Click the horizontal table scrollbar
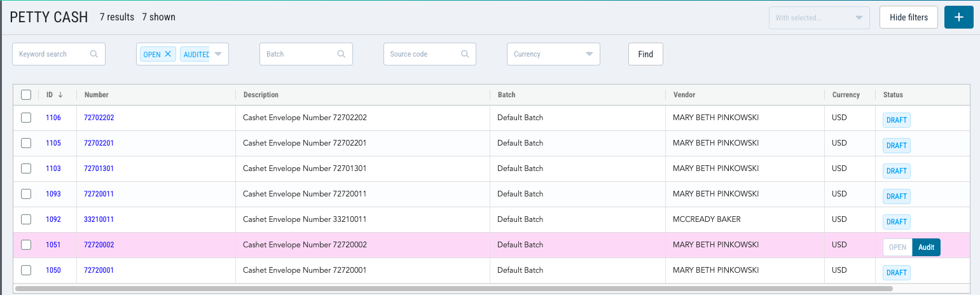Image resolution: width=980 pixels, height=295 pixels. (x=454, y=288)
